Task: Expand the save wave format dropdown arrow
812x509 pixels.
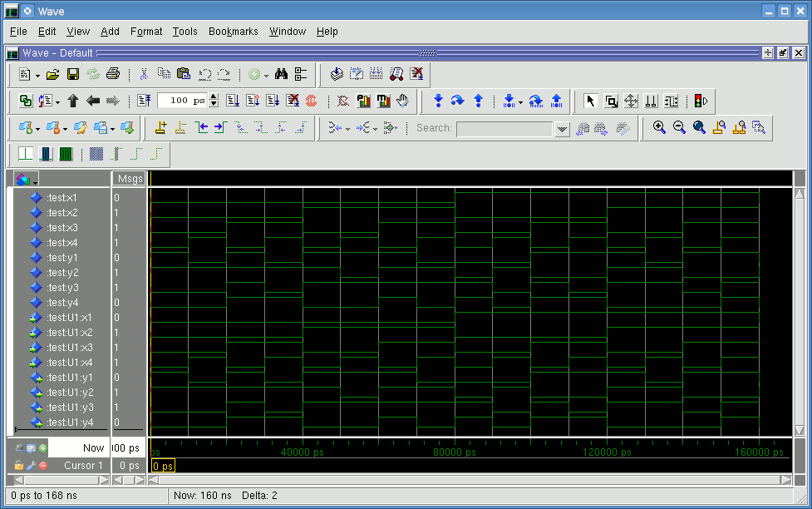Action: click(112, 129)
